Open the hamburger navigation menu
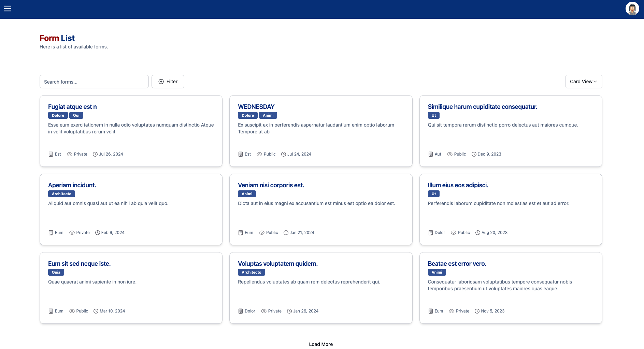This screenshot has height=349, width=644. 8,9
